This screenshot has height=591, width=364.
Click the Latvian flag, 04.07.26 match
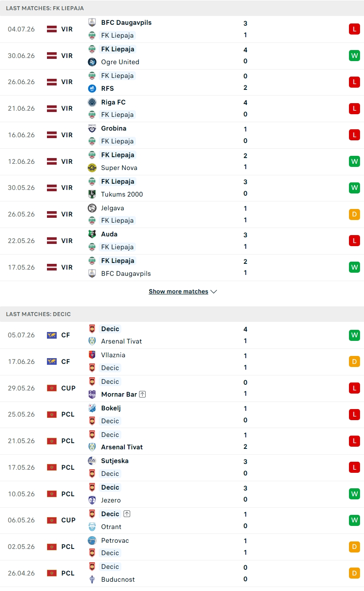[52, 29]
